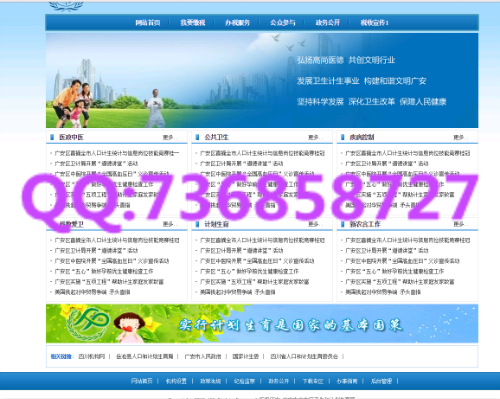The width and height of the screenshot is (500, 399).
Task: Click 更多 beside the 新农合工作 heading
Action: click(460, 224)
